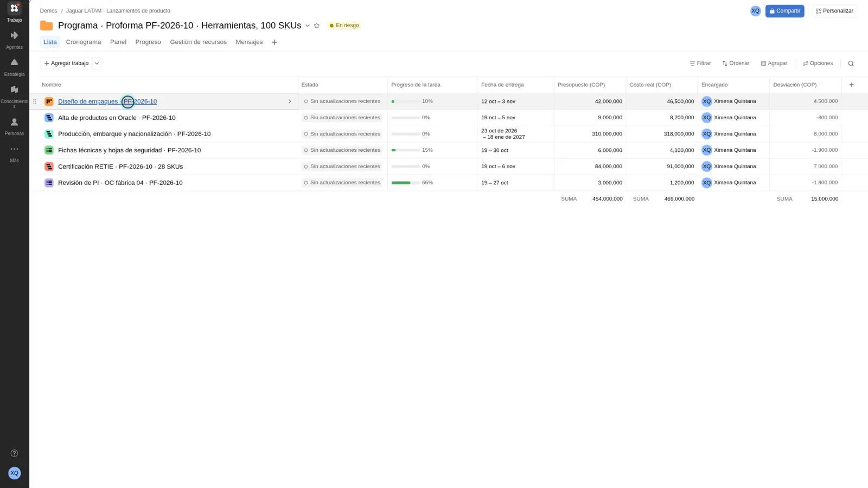
Task: Add a new column with plus icon
Action: (851, 85)
